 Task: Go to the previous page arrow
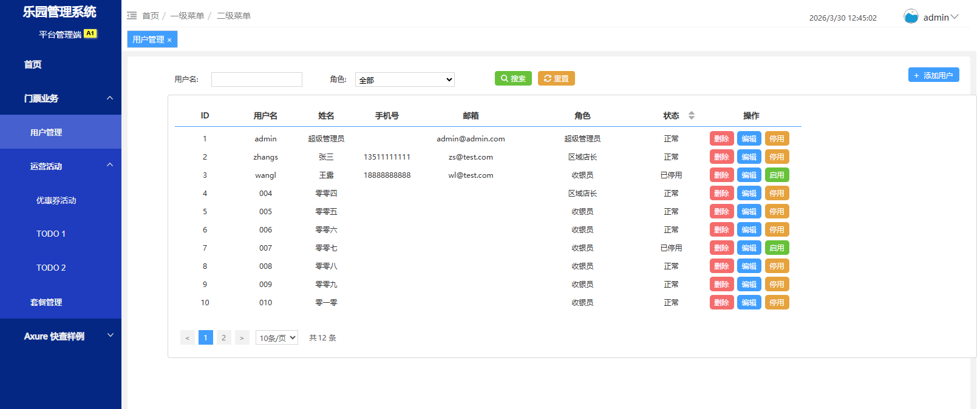click(188, 337)
